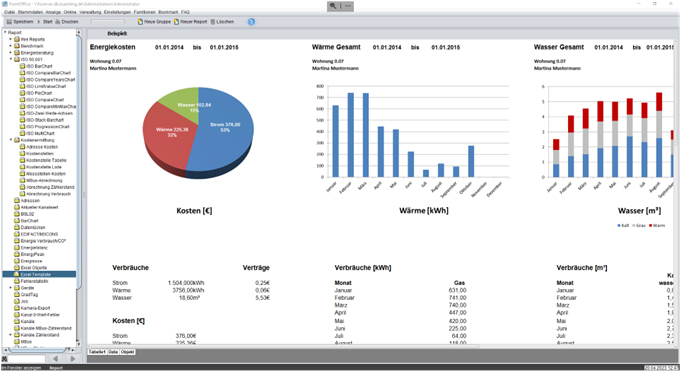
Task: Click the magnifier icon in the top overlay bar
Action: point(333,6)
